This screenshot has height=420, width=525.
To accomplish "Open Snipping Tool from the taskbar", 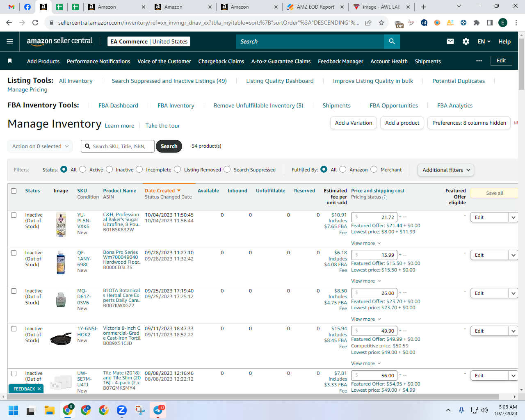I will coord(140,410).
